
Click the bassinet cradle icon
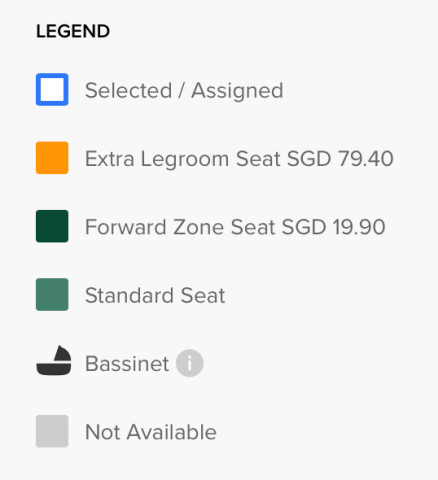(54, 361)
